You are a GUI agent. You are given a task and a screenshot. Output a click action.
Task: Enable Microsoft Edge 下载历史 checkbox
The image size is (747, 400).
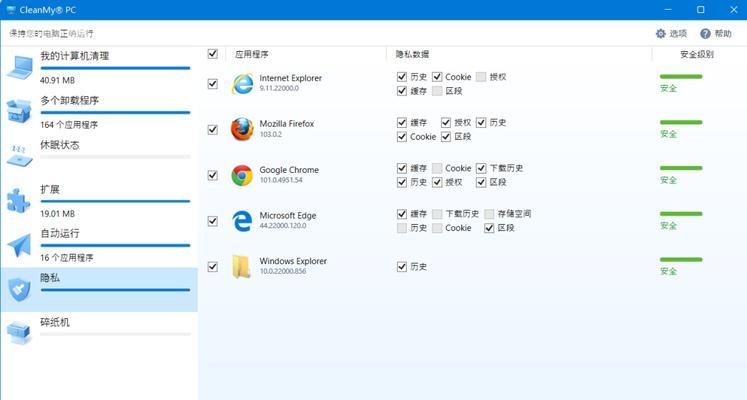[437, 214]
